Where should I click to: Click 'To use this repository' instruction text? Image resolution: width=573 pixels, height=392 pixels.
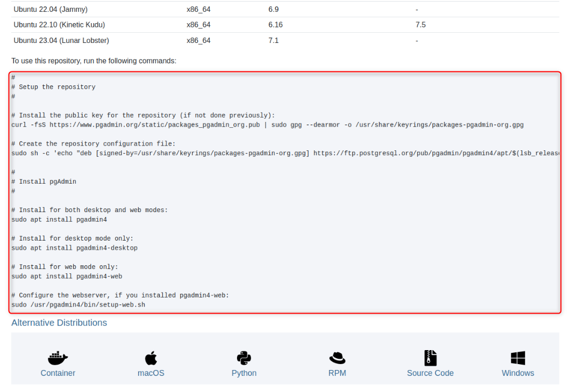(x=94, y=61)
